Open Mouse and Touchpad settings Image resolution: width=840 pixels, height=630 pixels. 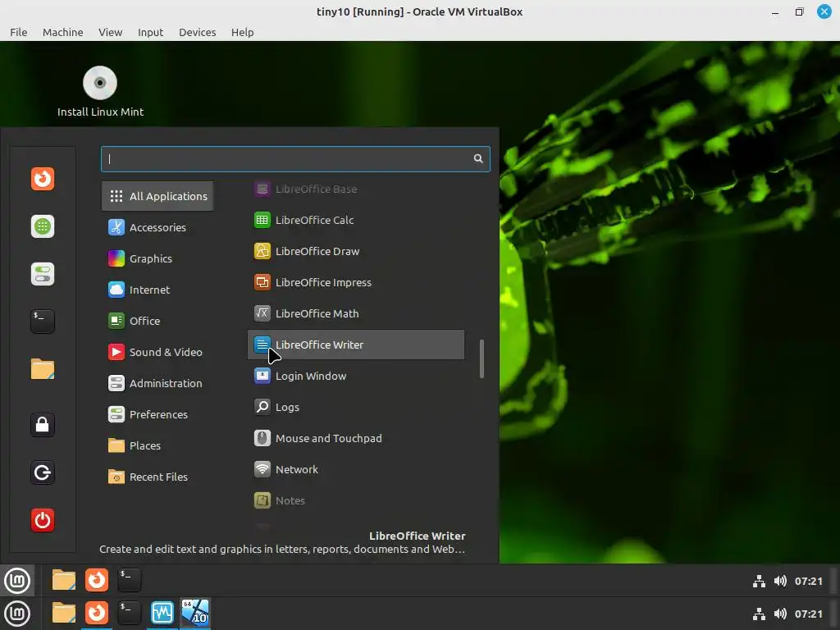pyautogui.click(x=356, y=438)
